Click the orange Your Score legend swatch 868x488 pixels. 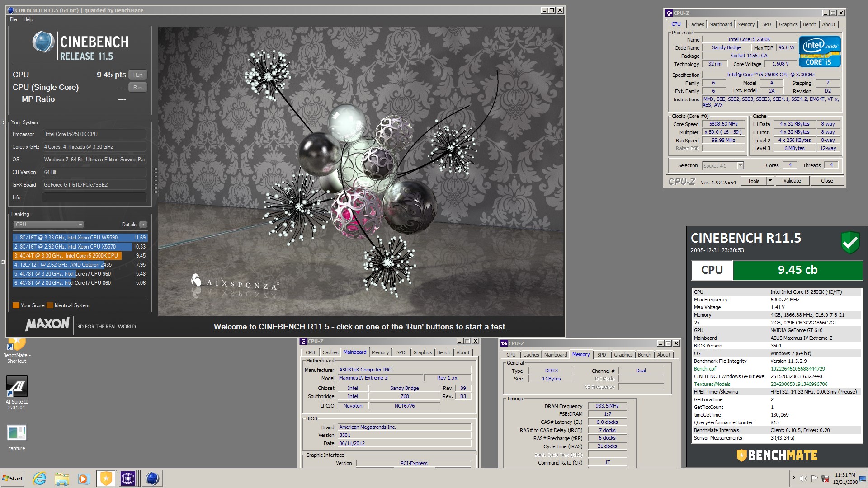pyautogui.click(x=16, y=305)
